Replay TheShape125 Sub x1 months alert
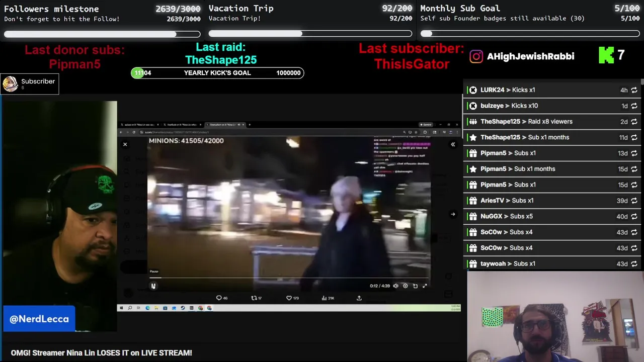The width and height of the screenshot is (644, 362). point(634,137)
